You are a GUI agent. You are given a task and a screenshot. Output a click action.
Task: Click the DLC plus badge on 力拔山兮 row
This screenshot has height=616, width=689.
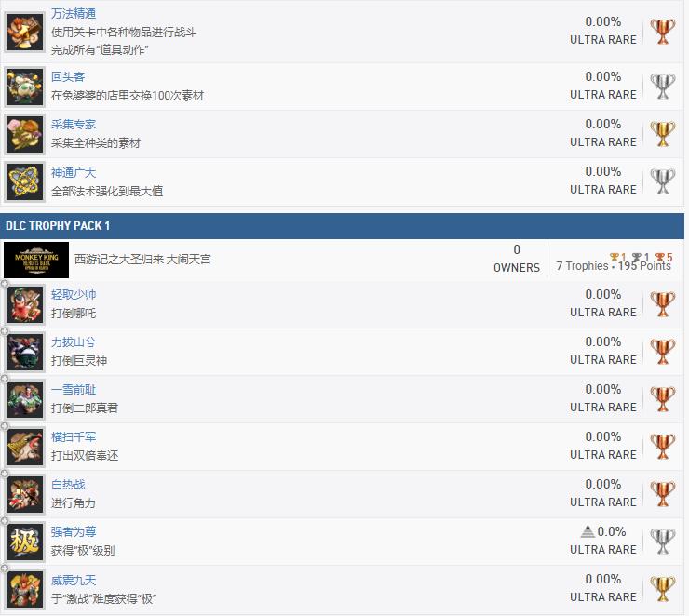click(5, 332)
